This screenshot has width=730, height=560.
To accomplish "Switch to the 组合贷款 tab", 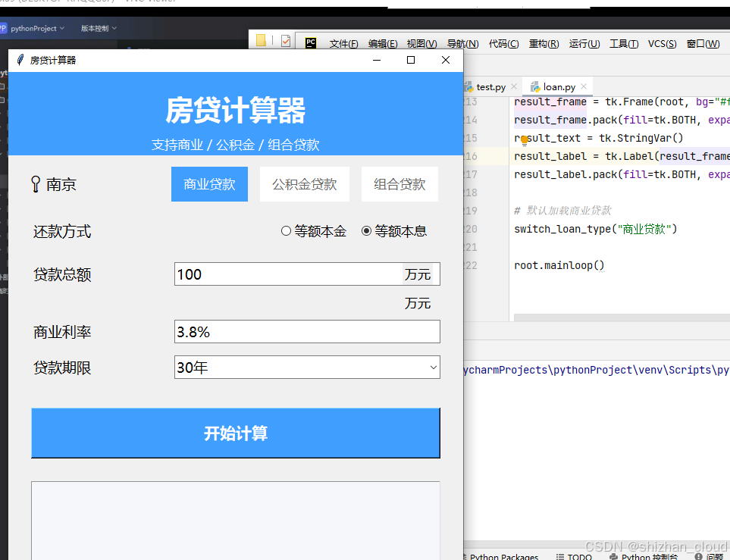I will [399, 184].
